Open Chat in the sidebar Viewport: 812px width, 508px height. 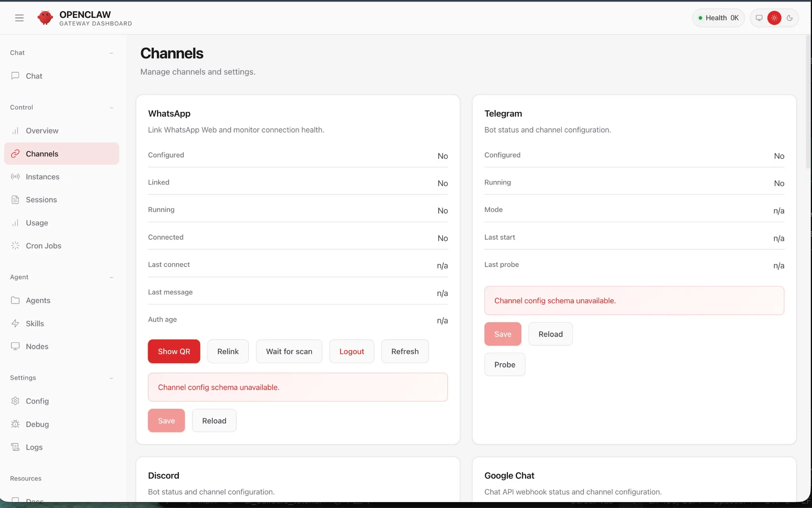coord(61,76)
